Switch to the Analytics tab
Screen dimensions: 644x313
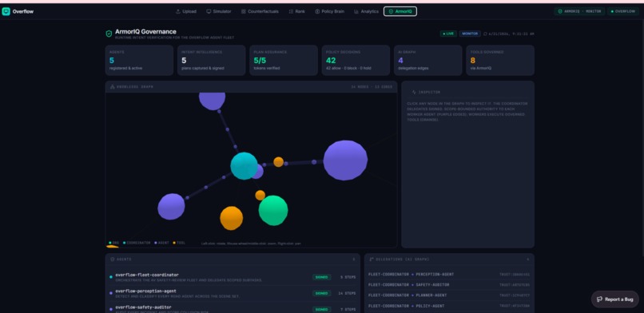[367, 11]
